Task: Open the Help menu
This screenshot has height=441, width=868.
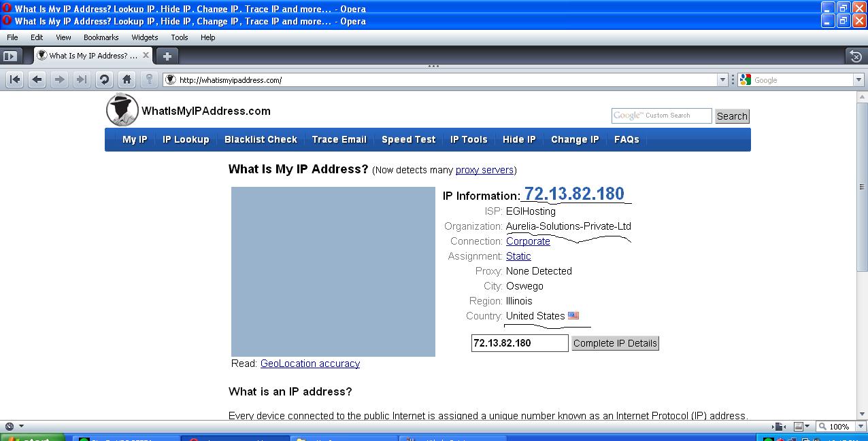Action: 208,37
